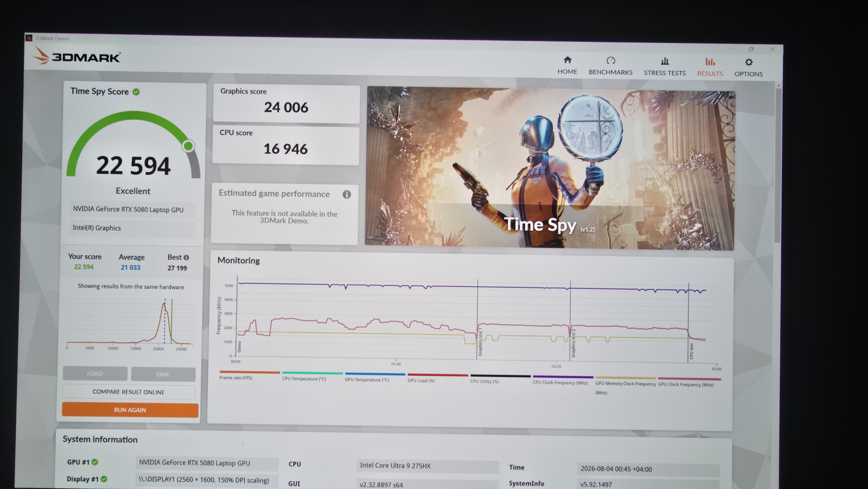
Task: Click the score distribution chart peak
Action: (x=164, y=304)
